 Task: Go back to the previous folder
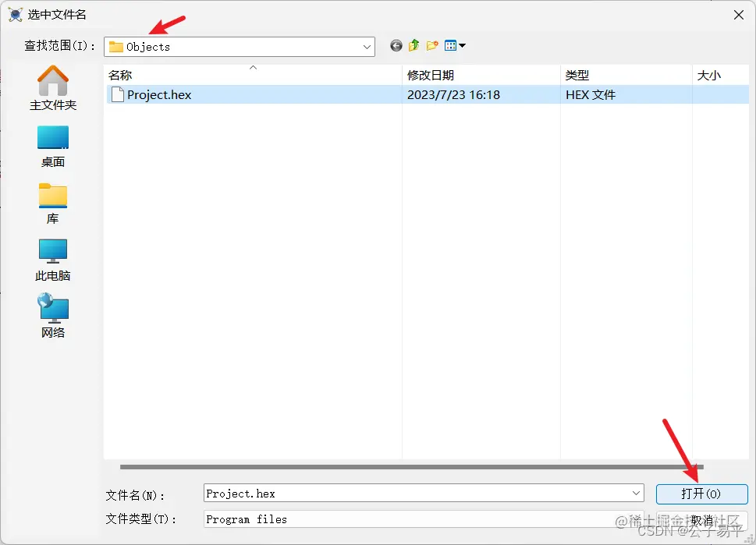click(x=396, y=46)
